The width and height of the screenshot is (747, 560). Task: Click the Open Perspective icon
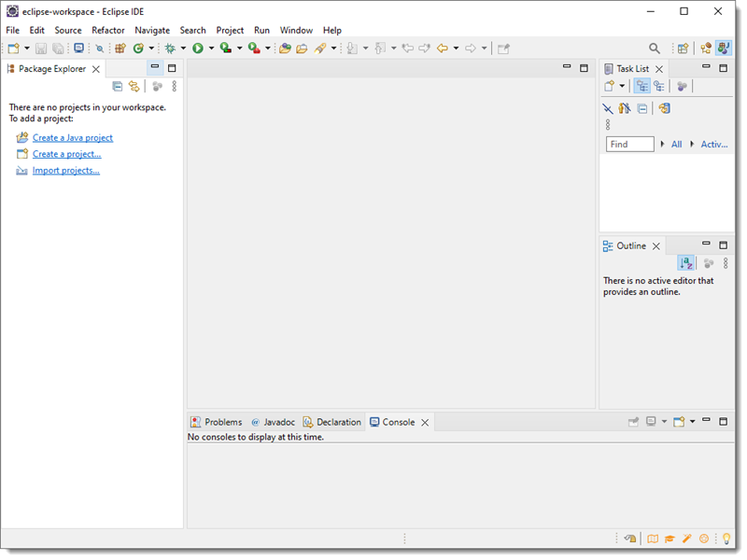[684, 49]
